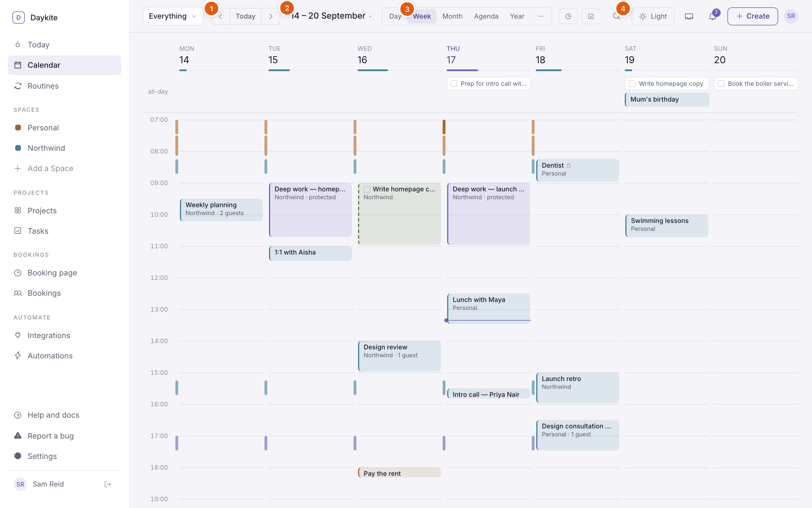Open Booking page in sidebar
The image size is (812, 508).
coord(64,273)
